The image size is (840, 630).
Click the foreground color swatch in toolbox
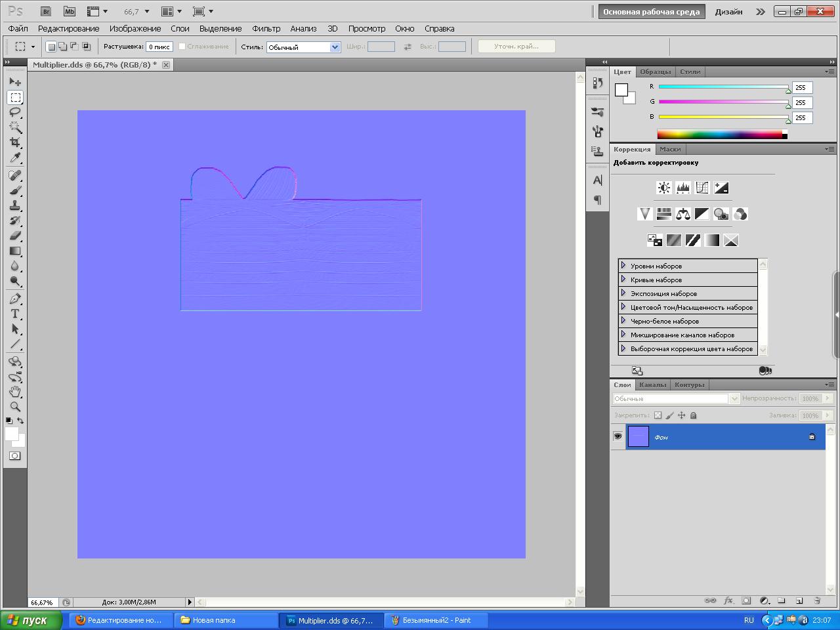[11, 434]
